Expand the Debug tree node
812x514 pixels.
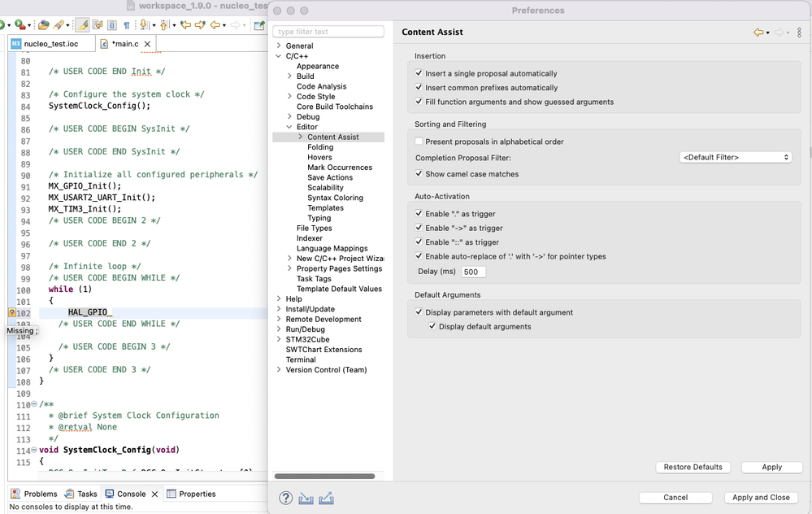[x=289, y=116]
